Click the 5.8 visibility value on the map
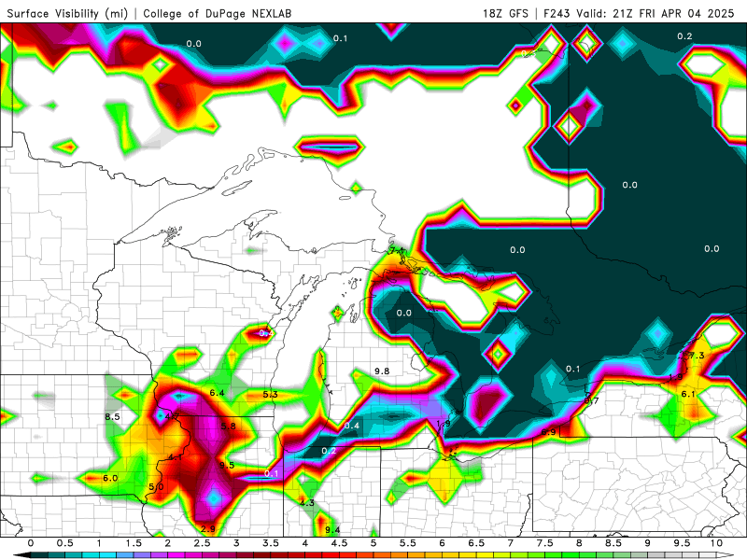Image resolution: width=747 pixels, height=560 pixels. (x=228, y=427)
